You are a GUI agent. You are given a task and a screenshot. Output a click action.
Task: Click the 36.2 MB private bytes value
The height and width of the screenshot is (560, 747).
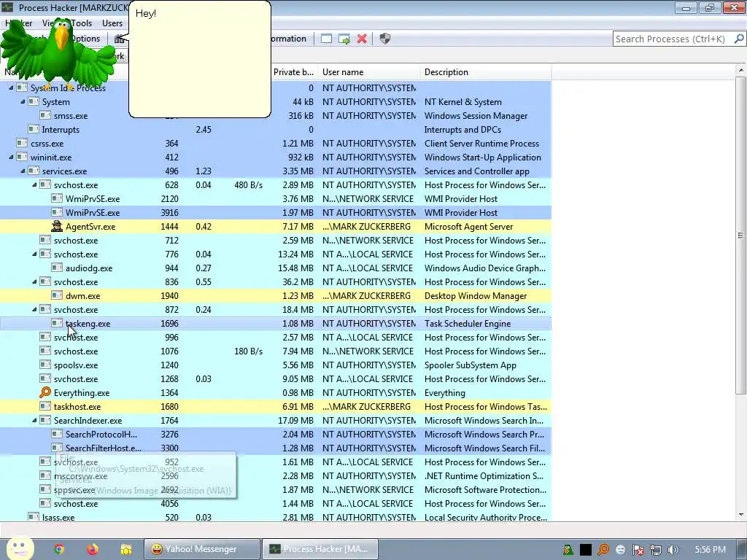pos(298,282)
